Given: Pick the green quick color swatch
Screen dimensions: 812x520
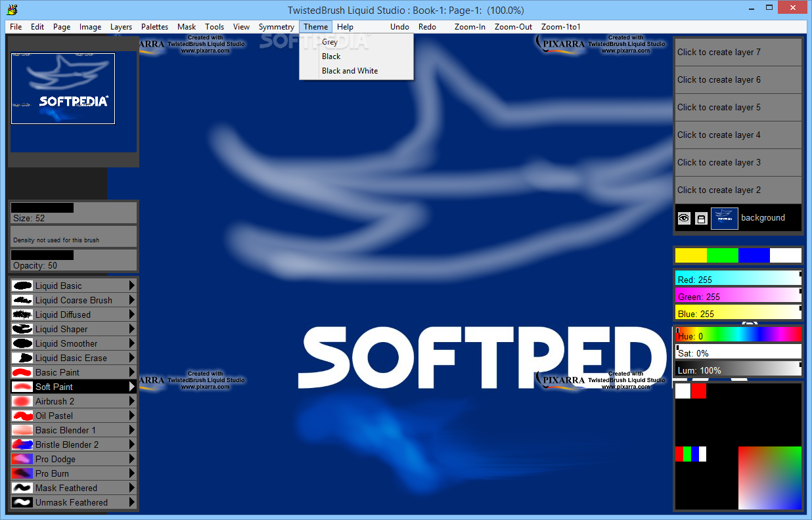Looking at the screenshot, I should 723,255.
